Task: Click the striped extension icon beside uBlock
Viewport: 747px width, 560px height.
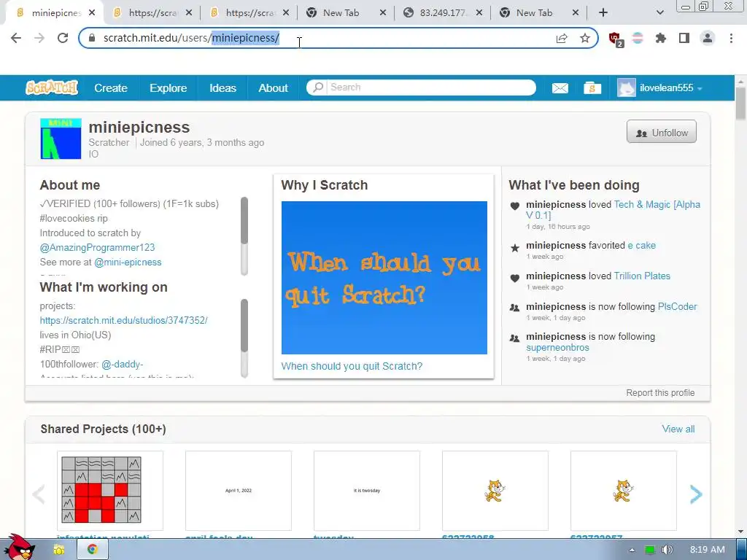Action: 638,38
